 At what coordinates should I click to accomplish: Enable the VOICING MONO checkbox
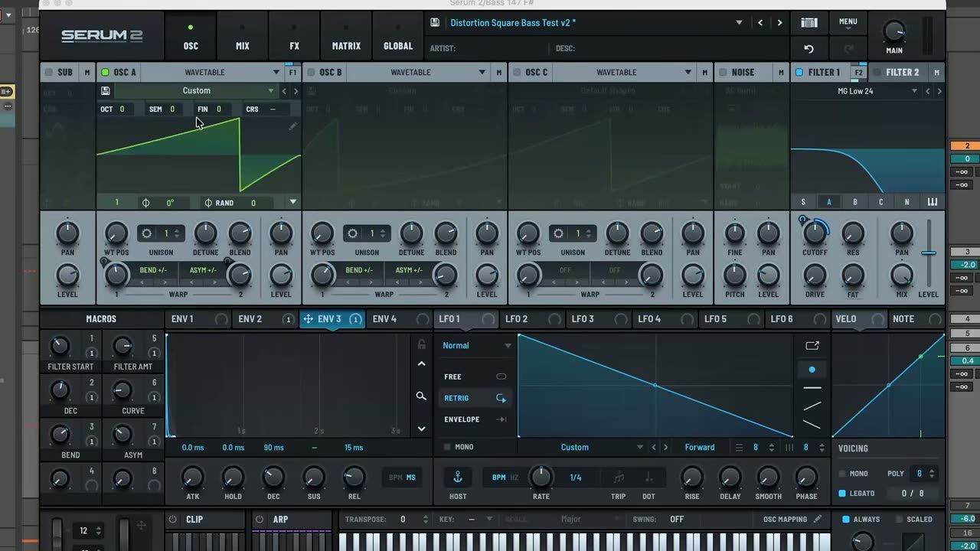[842, 474]
